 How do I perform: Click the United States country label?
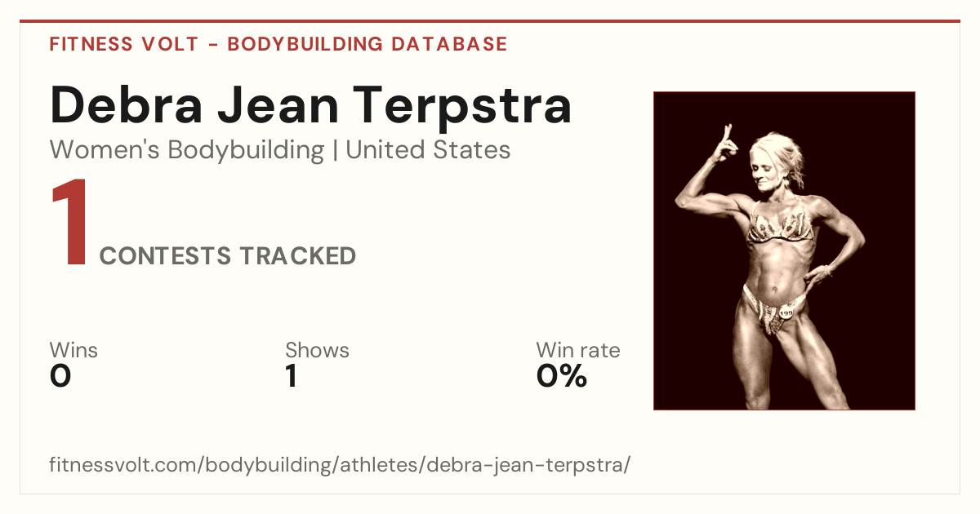click(x=428, y=150)
